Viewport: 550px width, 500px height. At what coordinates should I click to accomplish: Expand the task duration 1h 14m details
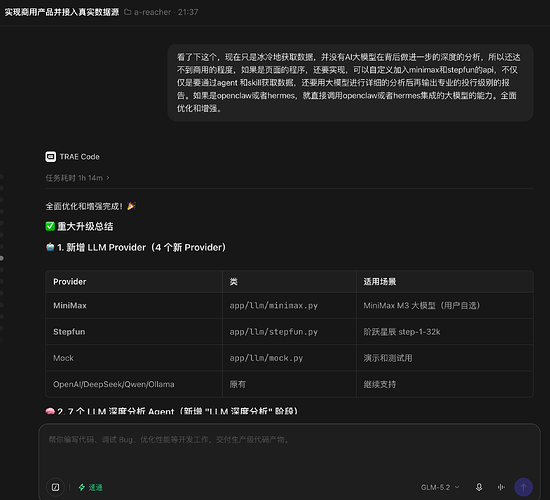77,178
